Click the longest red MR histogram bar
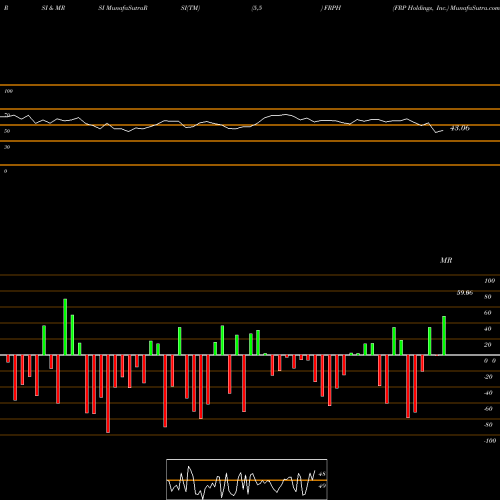500x500 pixels. 108,394
